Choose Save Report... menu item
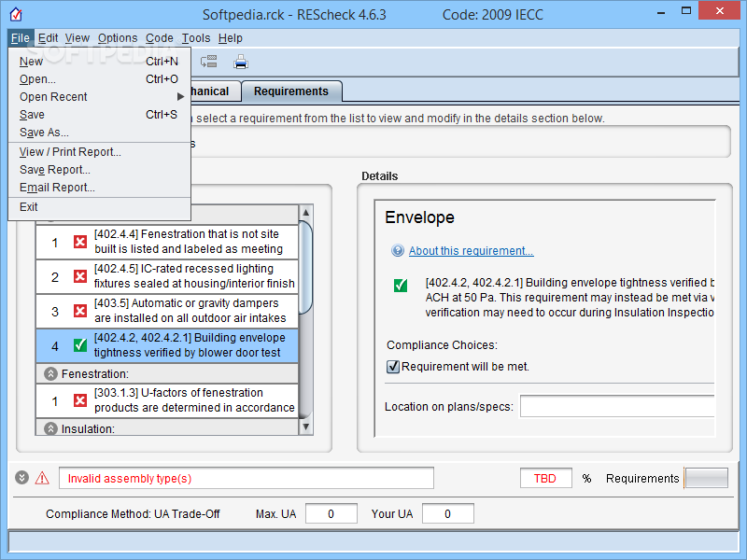 coord(99,170)
